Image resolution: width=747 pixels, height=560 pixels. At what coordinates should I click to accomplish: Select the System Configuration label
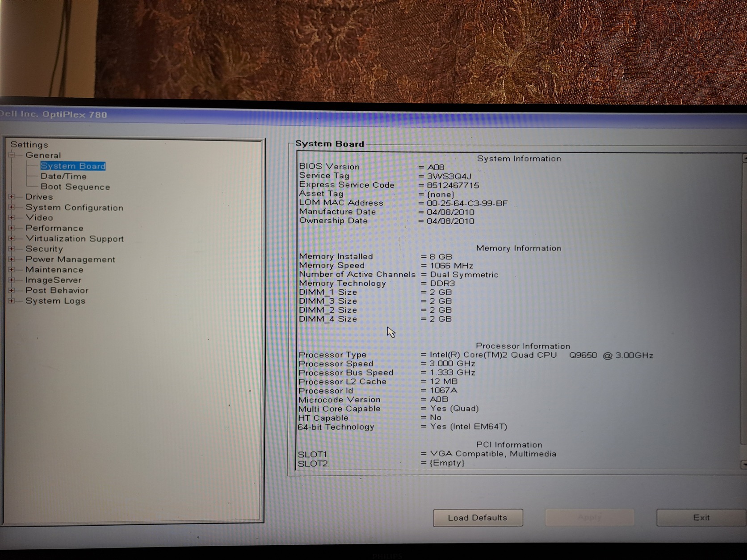tap(74, 208)
